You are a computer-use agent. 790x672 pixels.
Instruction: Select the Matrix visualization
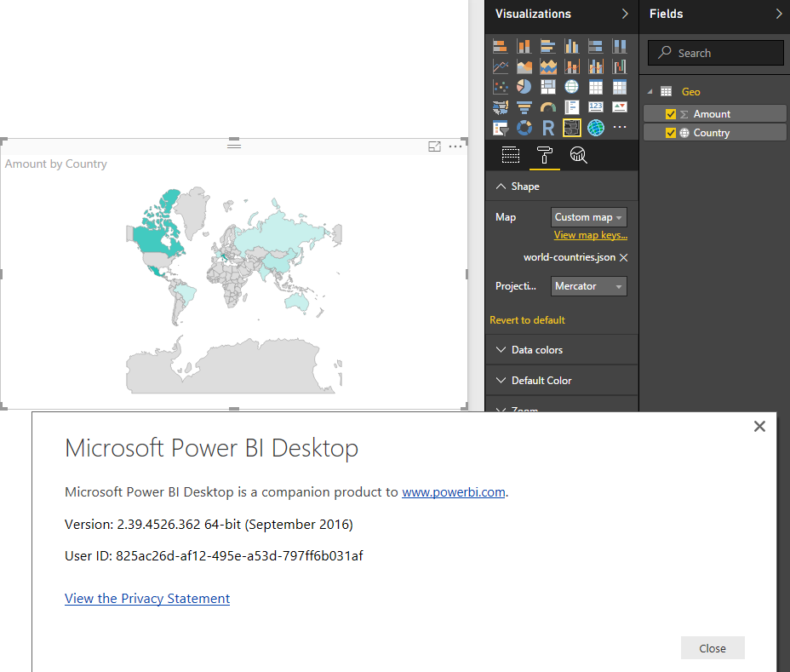pyautogui.click(x=620, y=87)
